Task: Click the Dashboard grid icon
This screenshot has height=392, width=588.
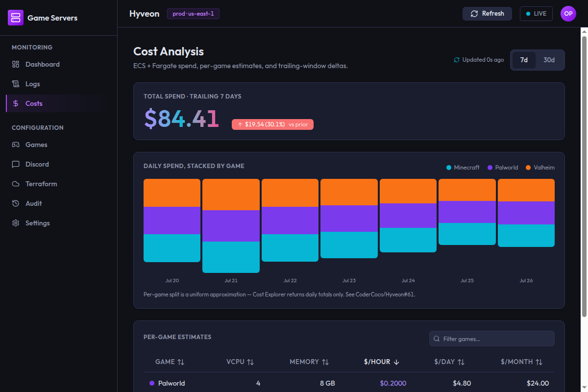Action: (x=16, y=64)
